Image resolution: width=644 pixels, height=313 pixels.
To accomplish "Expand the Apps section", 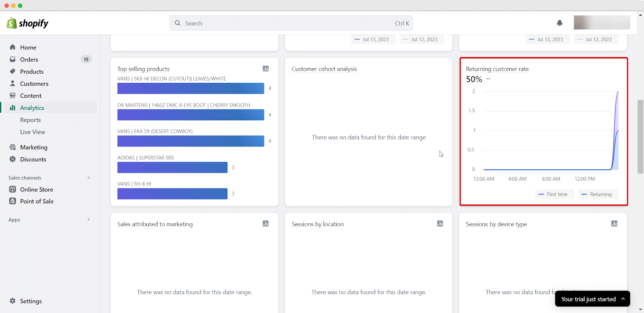I will click(89, 219).
